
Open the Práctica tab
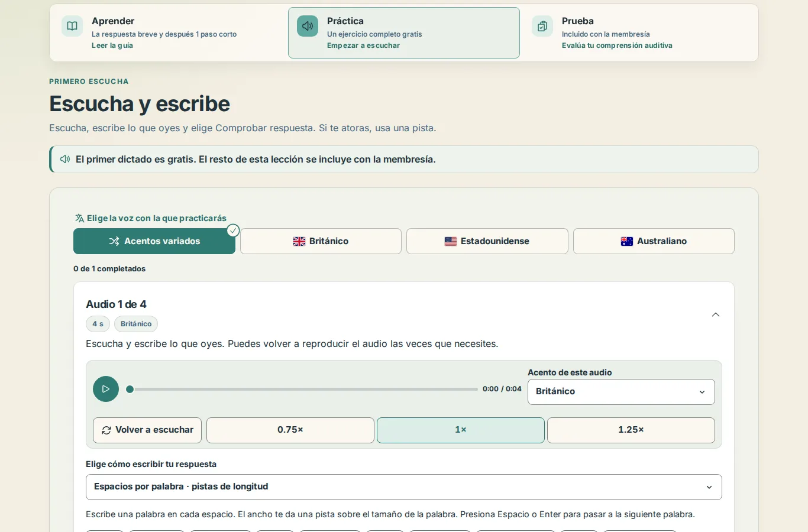[404, 33]
